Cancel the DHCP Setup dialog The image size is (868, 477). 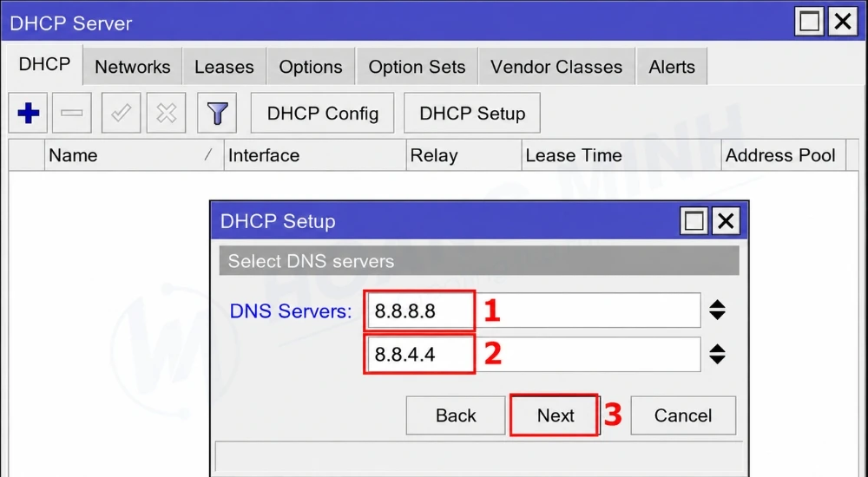point(683,415)
